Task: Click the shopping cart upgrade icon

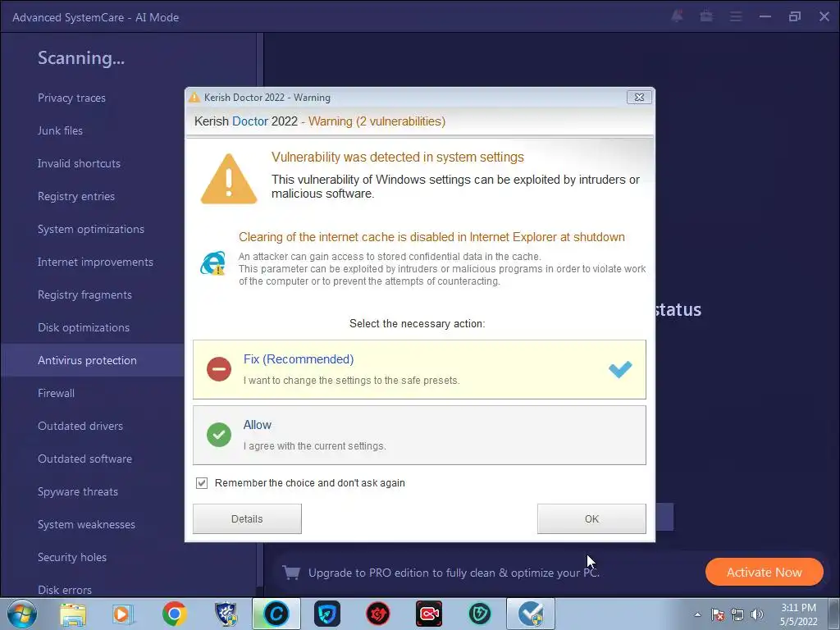Action: (291, 573)
